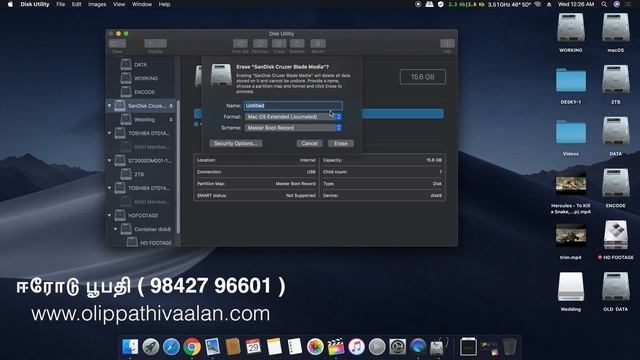Open the Images menu
This screenshot has width=640, height=360.
97,4
